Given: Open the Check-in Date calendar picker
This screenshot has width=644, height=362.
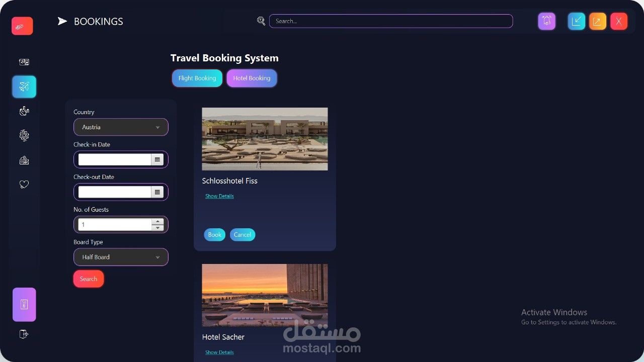Looking at the screenshot, I should pyautogui.click(x=157, y=160).
